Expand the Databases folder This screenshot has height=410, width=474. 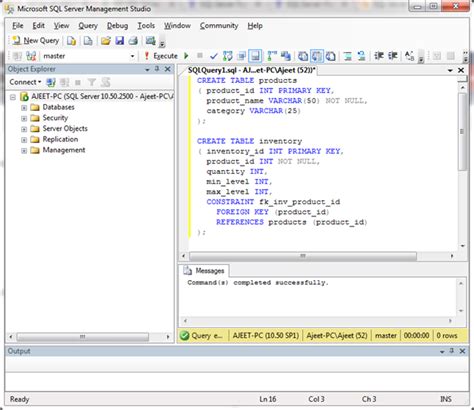click(x=24, y=108)
